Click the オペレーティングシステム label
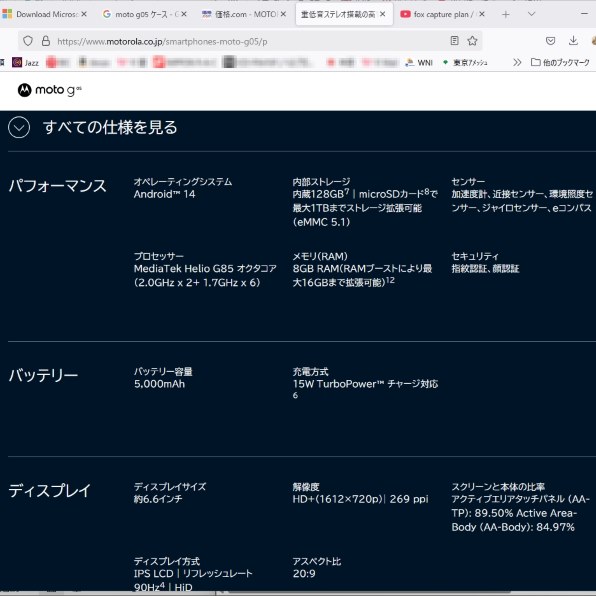596x596 pixels. click(182, 182)
